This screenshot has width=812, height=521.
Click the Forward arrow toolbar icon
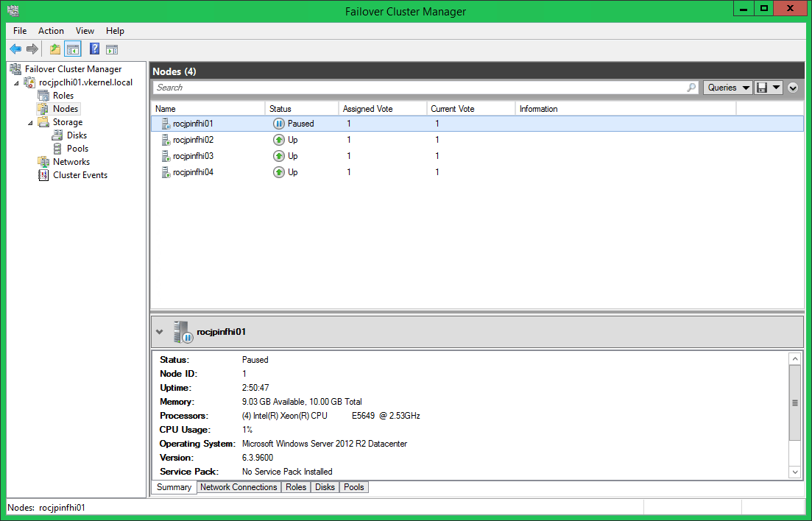click(32, 49)
